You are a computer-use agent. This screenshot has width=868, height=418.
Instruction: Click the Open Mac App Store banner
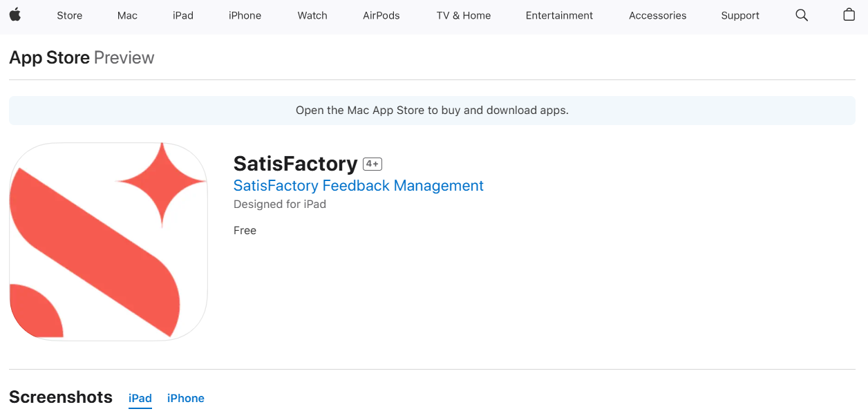[432, 111]
